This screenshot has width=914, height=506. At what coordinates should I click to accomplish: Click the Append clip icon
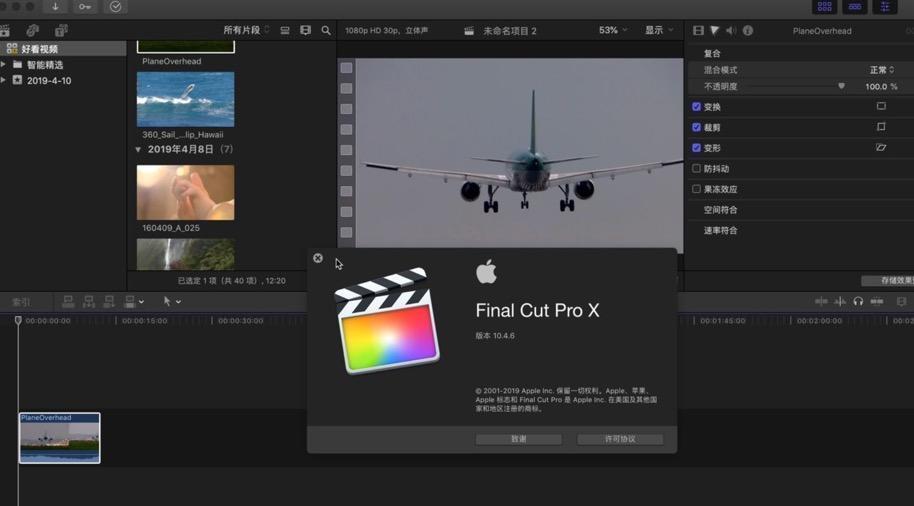[109, 301]
